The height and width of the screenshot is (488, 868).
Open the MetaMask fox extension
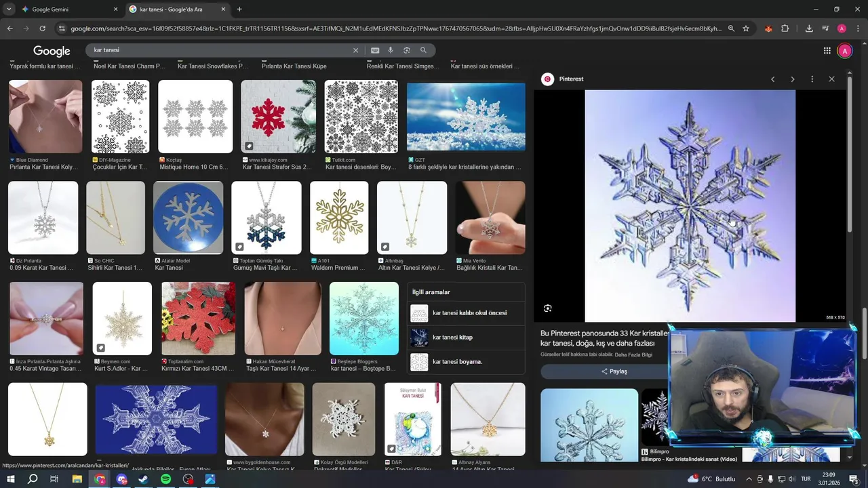point(768,28)
